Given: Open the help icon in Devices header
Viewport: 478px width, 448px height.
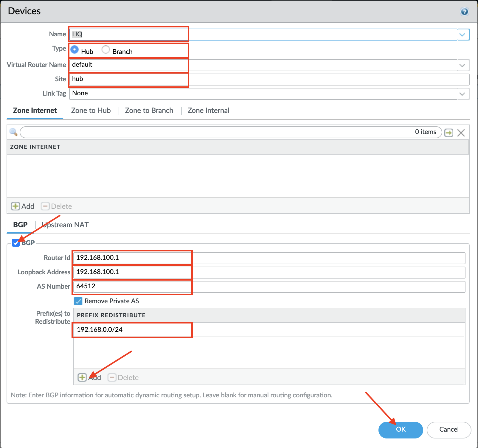Looking at the screenshot, I should pos(465,11).
